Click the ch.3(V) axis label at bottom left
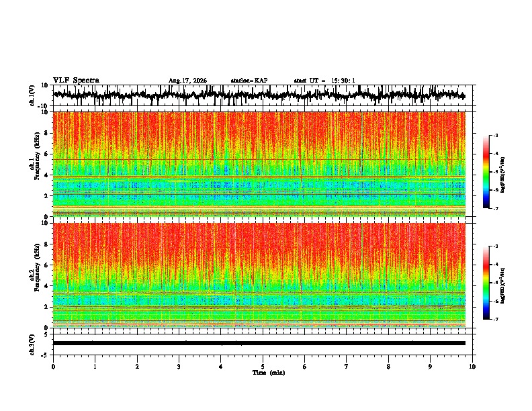This screenshot has width=532, height=411. 32,345
